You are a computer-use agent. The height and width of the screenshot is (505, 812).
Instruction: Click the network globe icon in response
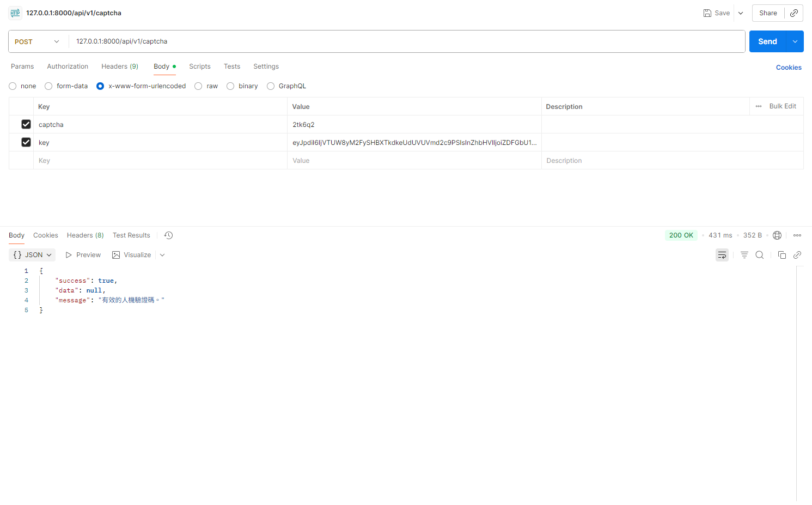tap(777, 235)
